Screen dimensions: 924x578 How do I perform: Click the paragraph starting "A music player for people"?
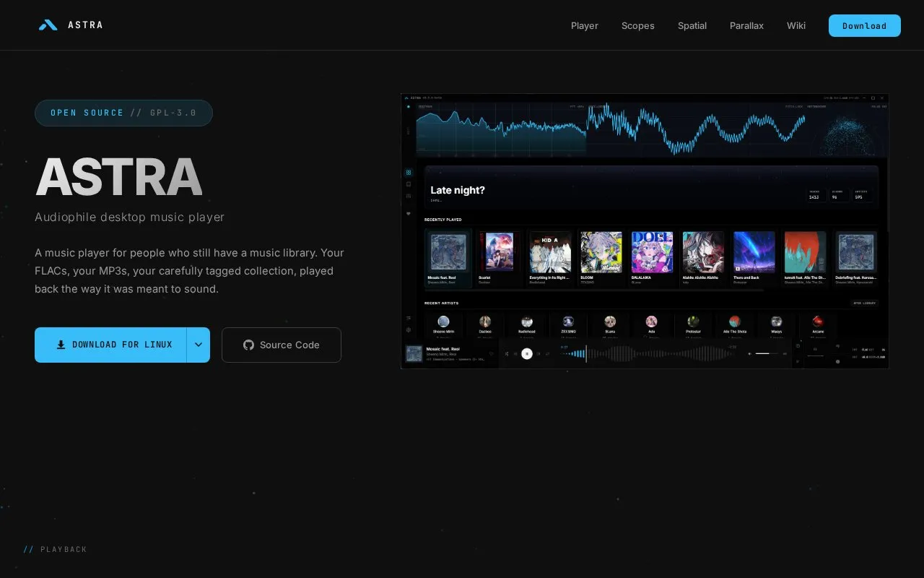(189, 271)
